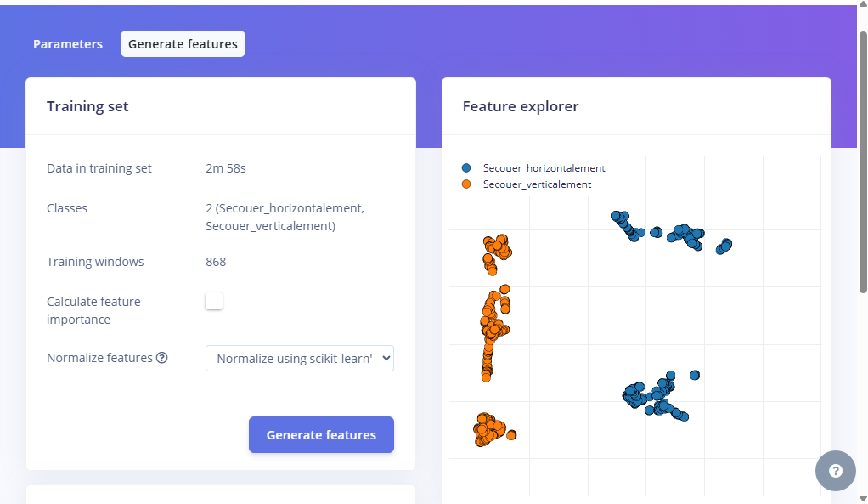Viewport: 868px width, 504px height.
Task: Click the page vertical scrollbar thumb
Action: click(x=863, y=161)
